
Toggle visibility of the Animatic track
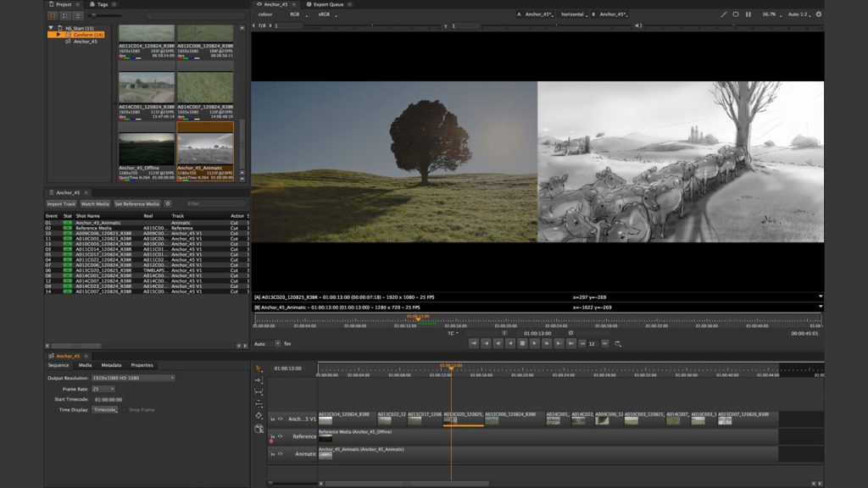pyautogui.click(x=280, y=454)
